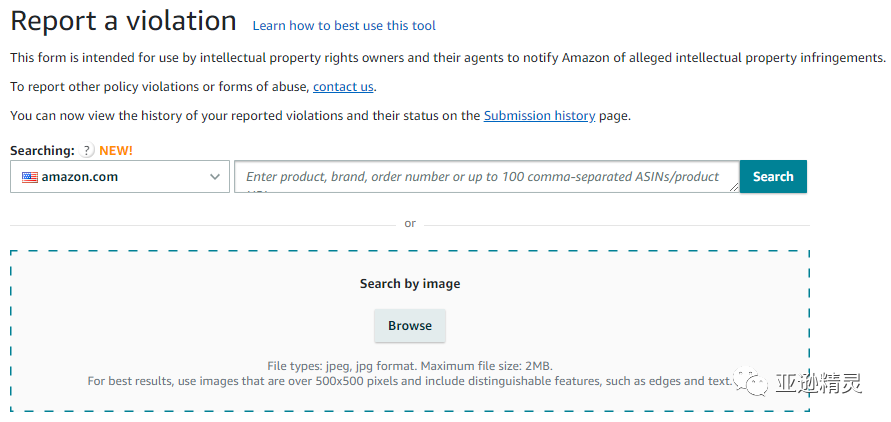The image size is (891, 422).
Task: Click the File types and maximum size hint text
Action: pyautogui.click(x=410, y=366)
